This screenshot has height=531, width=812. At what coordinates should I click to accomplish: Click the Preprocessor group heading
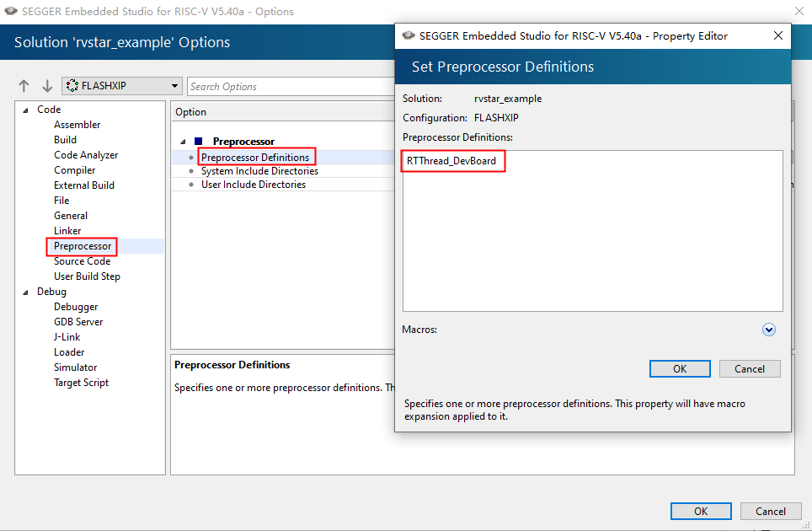click(243, 142)
